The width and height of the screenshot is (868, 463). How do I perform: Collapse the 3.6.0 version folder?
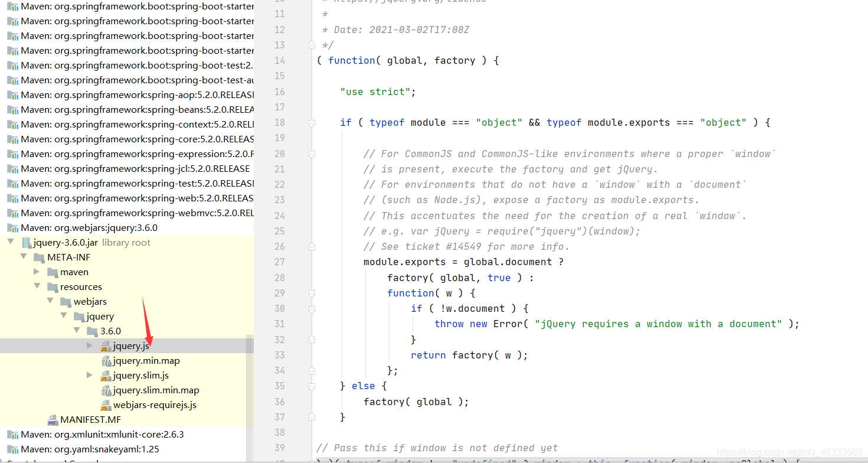click(x=77, y=331)
